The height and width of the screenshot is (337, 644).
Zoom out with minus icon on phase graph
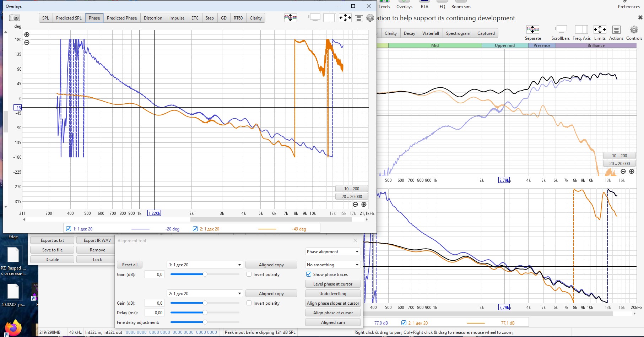[27, 42]
